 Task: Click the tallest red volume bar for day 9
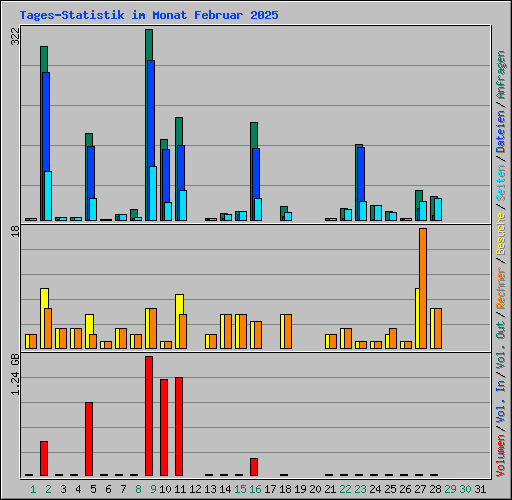pos(149,416)
